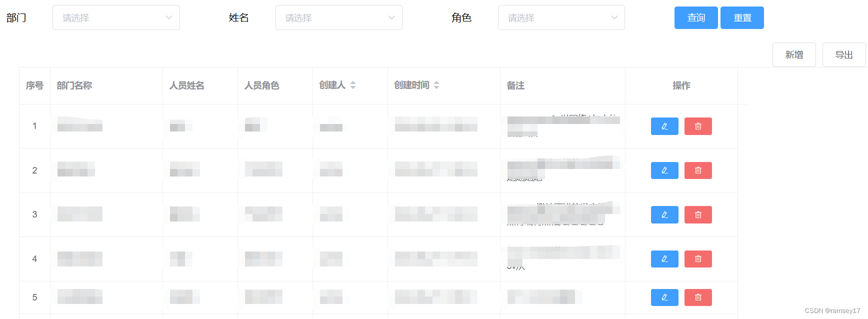Sort by 创建人 column arrows
This screenshot has width=868, height=319.
353,85
